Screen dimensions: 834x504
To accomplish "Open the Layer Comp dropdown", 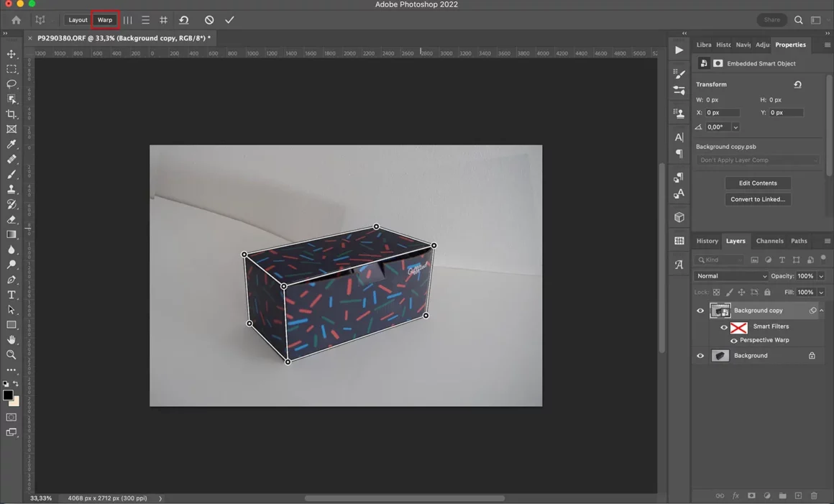I will 757,160.
